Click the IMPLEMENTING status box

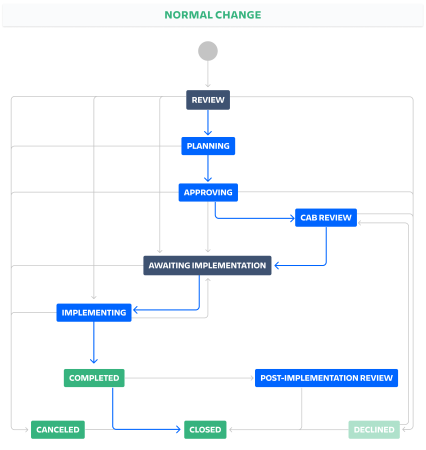(x=94, y=313)
